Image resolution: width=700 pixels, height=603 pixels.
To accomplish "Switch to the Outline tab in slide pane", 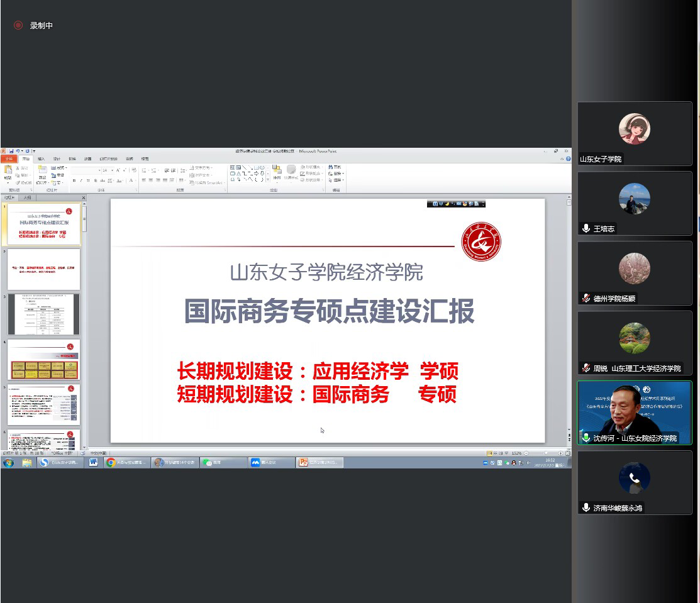I will pyautogui.click(x=27, y=197).
